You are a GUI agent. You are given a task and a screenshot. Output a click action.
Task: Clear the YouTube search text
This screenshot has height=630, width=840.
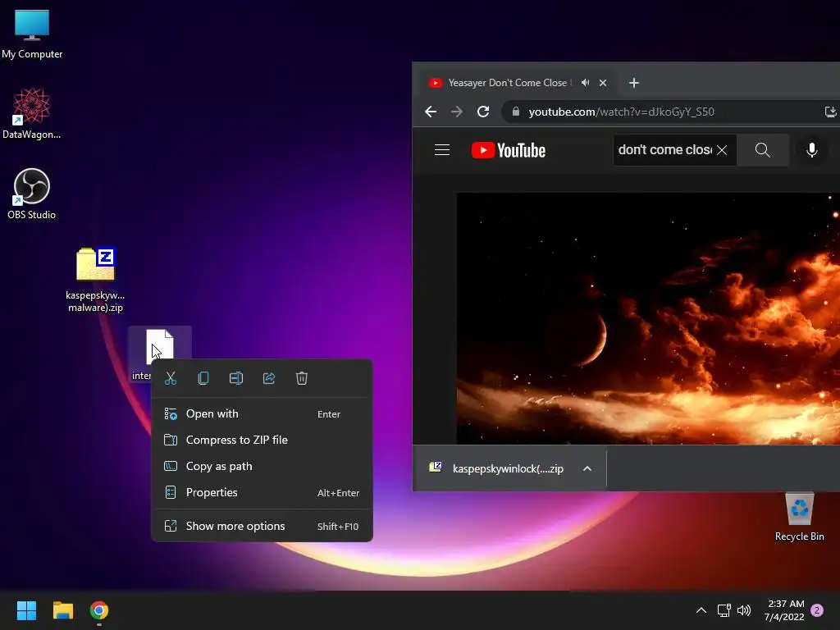(722, 150)
